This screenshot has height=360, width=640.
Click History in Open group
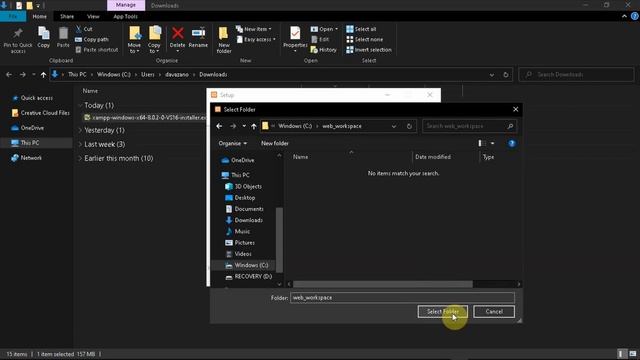(x=324, y=50)
